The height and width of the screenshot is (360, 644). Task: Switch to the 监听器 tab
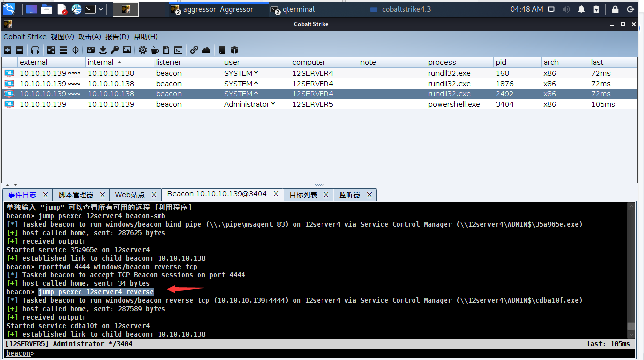point(349,195)
